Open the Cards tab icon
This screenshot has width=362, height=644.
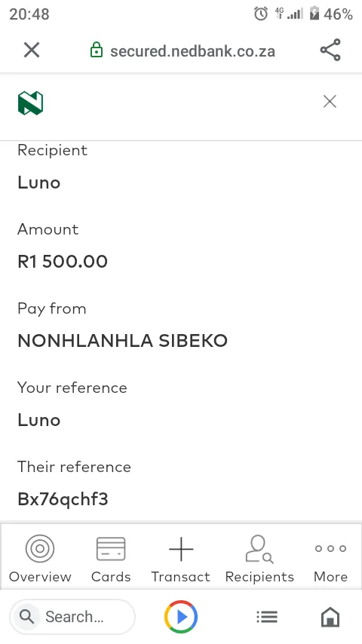[x=111, y=549]
